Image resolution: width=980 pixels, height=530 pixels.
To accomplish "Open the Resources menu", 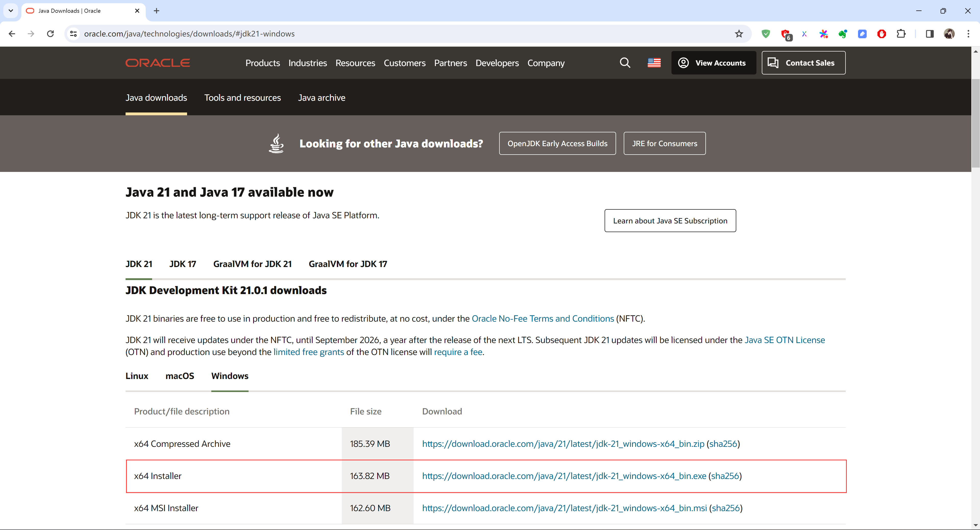I will [355, 63].
